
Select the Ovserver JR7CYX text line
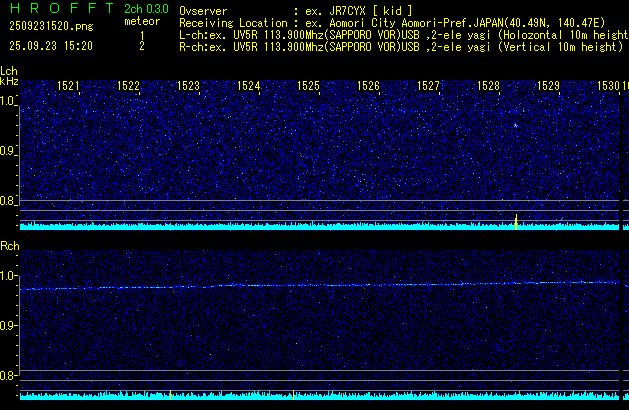(295, 10)
